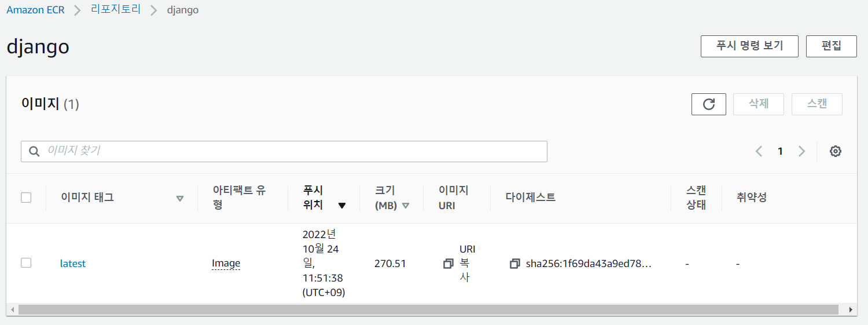
Task: Sort by 이미지 태그 column arrow
Action: pyautogui.click(x=179, y=198)
